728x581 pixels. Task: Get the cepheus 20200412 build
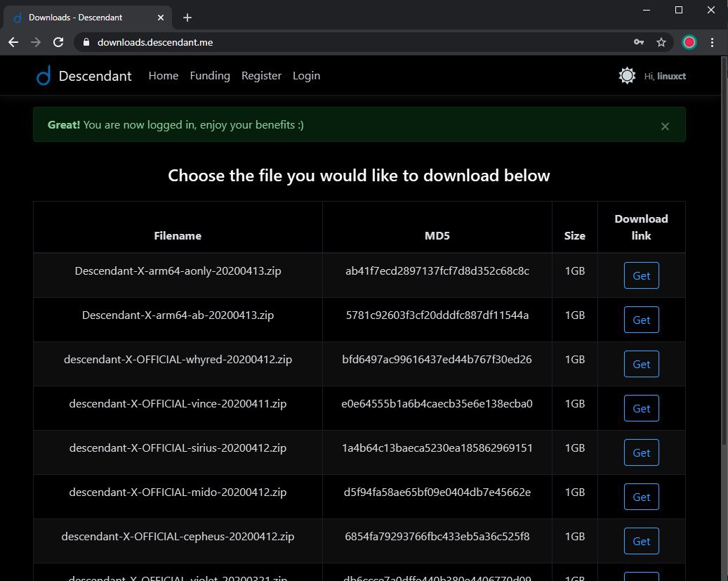click(641, 541)
